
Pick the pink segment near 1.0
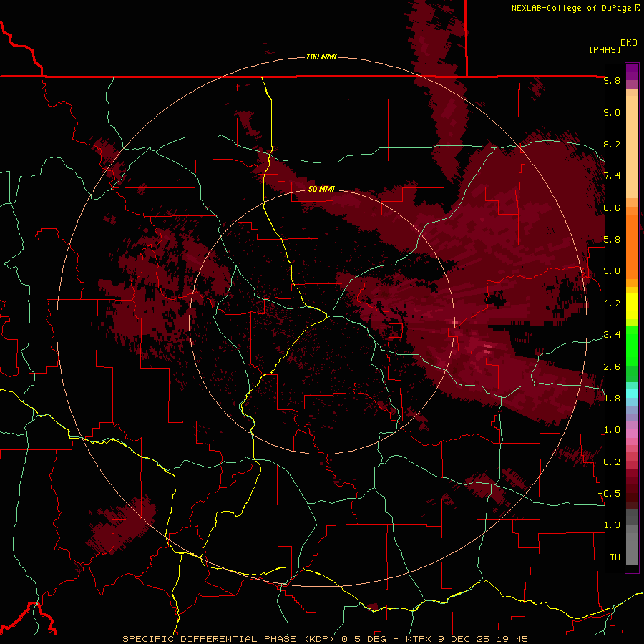click(632, 434)
